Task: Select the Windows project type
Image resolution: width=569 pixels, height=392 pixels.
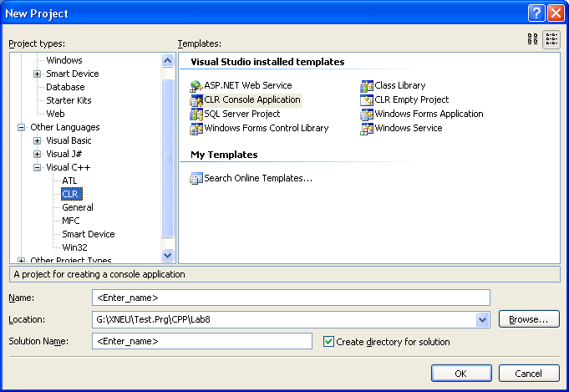Action: point(64,60)
